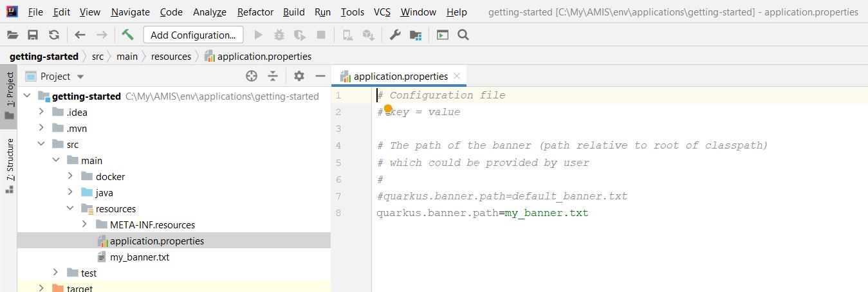Screen dimensions: 868x292
Task: Click Add Configuration button
Action: 193,35
